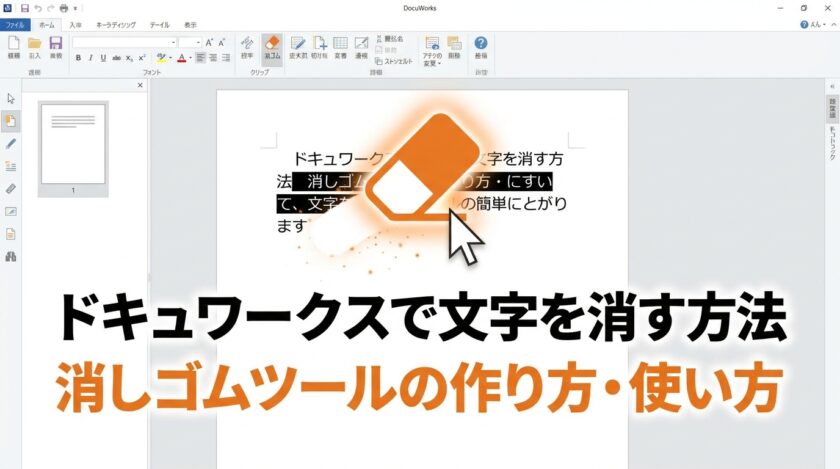840x469 pixels.
Task: Toggle bold formatting
Action: pos(78,58)
